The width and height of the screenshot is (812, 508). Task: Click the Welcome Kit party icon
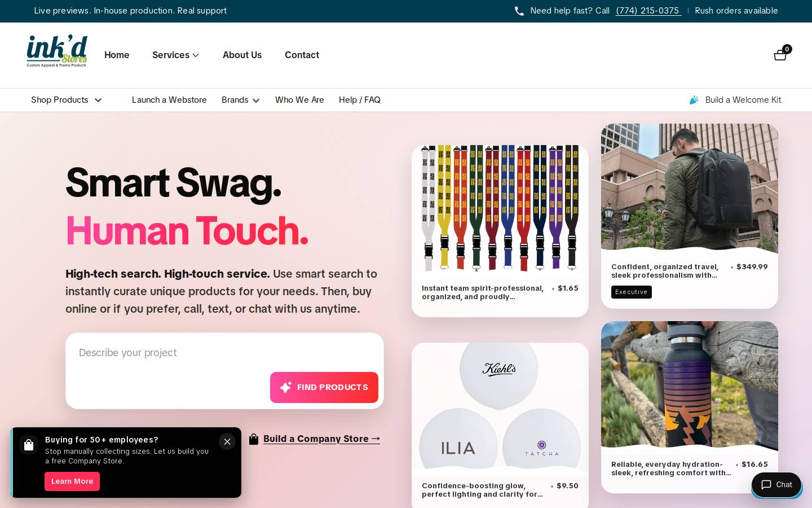[x=694, y=100]
